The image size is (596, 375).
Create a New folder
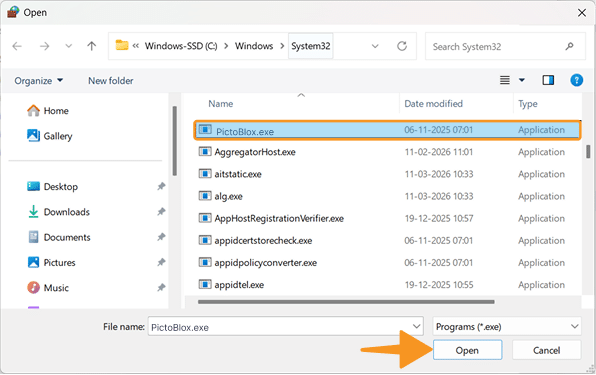click(111, 81)
